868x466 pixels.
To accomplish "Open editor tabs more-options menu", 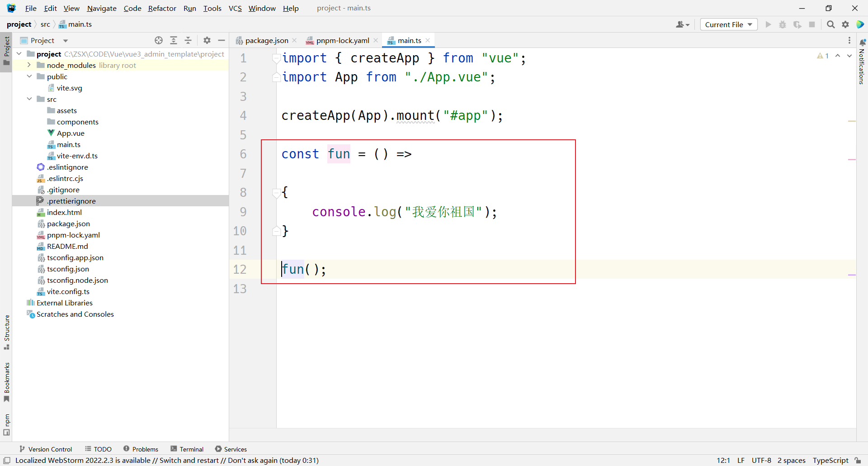I will point(849,40).
